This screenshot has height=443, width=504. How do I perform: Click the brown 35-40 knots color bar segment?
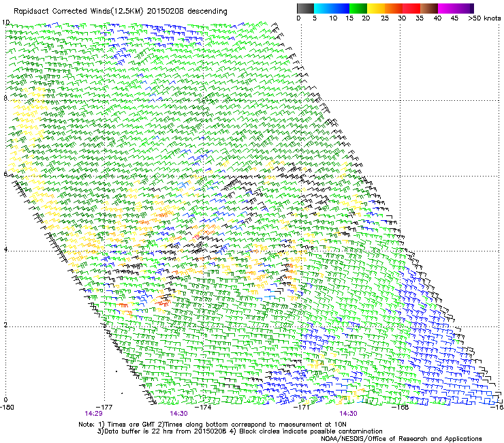click(x=429, y=8)
